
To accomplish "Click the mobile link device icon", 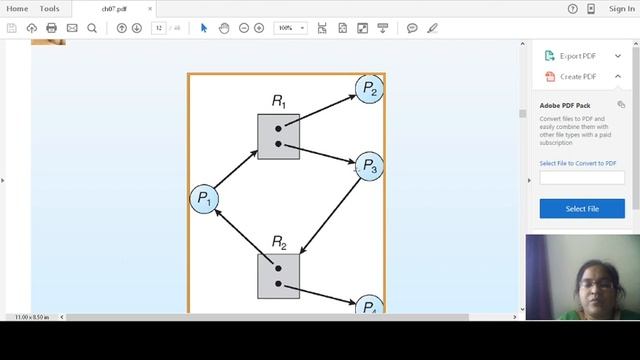I will point(591,9).
